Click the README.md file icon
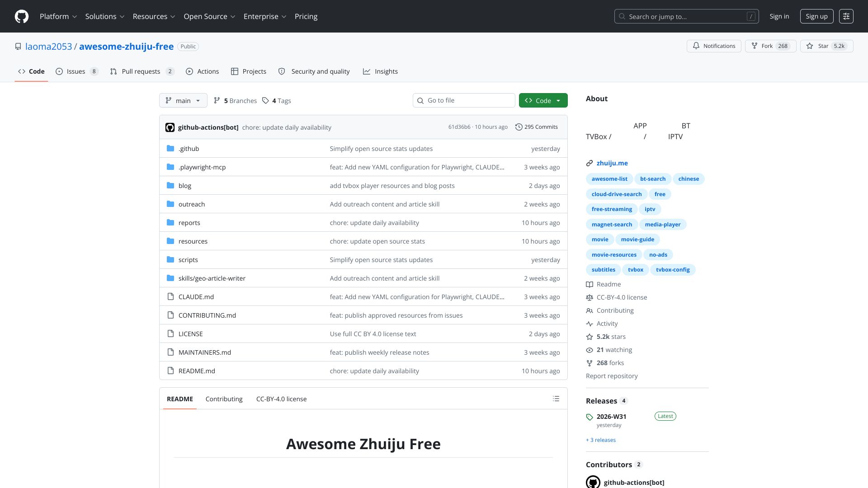This screenshot has height=488, width=868. pyautogui.click(x=170, y=371)
